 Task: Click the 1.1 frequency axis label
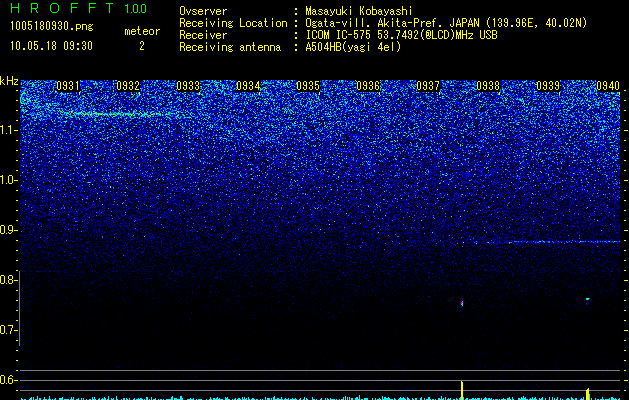(x=8, y=130)
